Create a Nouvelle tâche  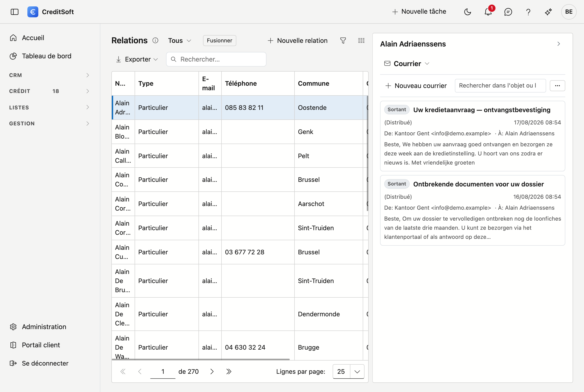tap(419, 11)
